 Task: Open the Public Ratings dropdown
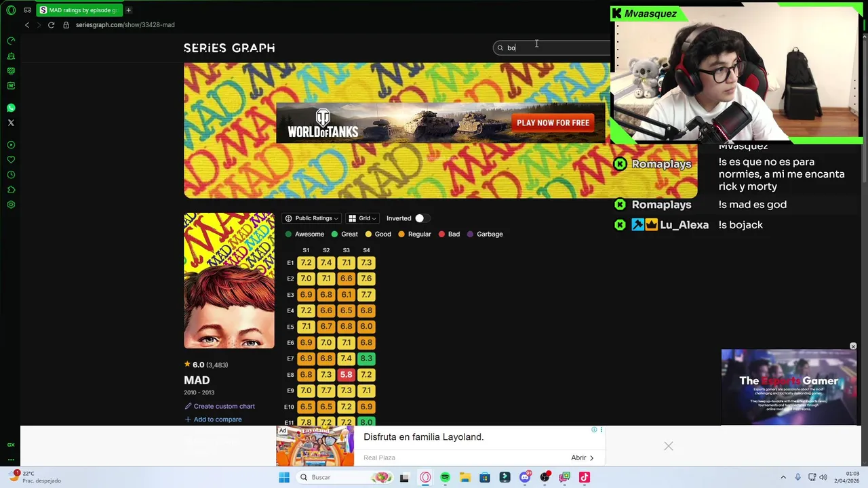tap(312, 218)
